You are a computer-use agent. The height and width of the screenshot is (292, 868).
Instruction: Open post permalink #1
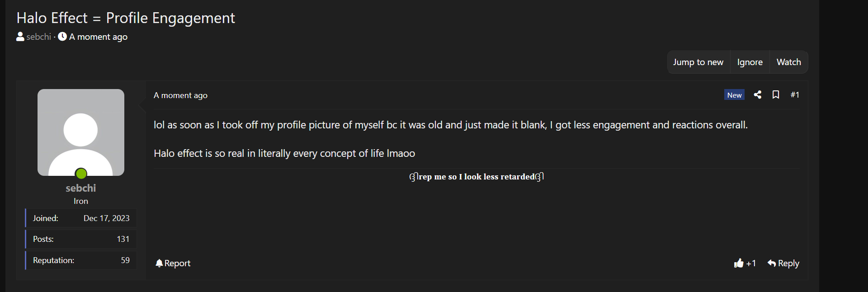795,94
